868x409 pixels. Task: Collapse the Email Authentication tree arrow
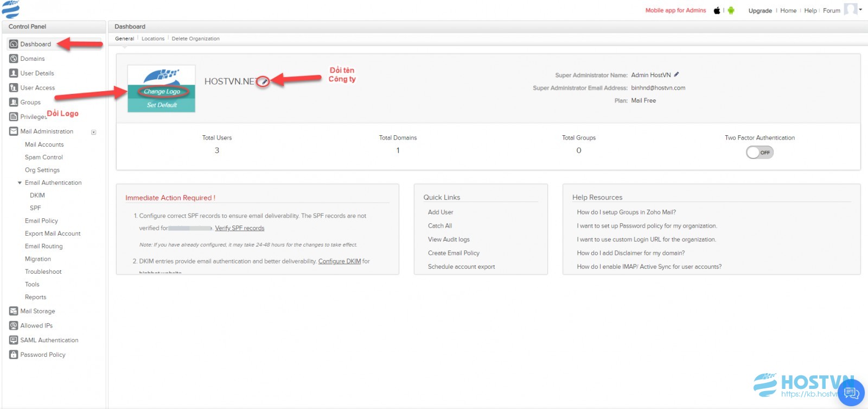click(20, 183)
